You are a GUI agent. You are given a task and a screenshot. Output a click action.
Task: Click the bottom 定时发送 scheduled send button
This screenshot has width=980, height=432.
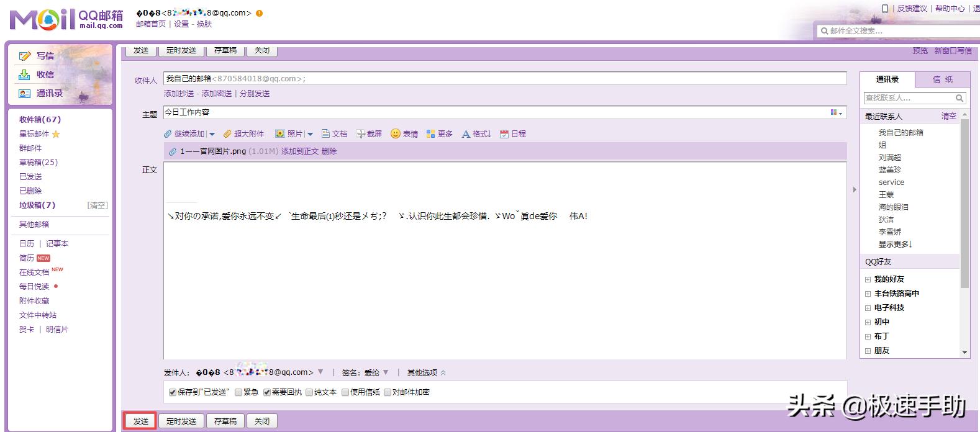(x=181, y=421)
